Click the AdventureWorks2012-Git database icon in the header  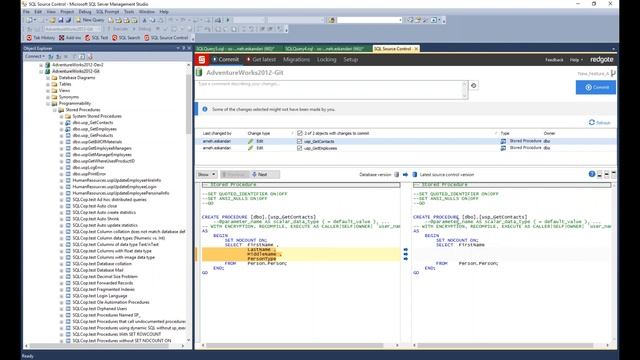199,73
